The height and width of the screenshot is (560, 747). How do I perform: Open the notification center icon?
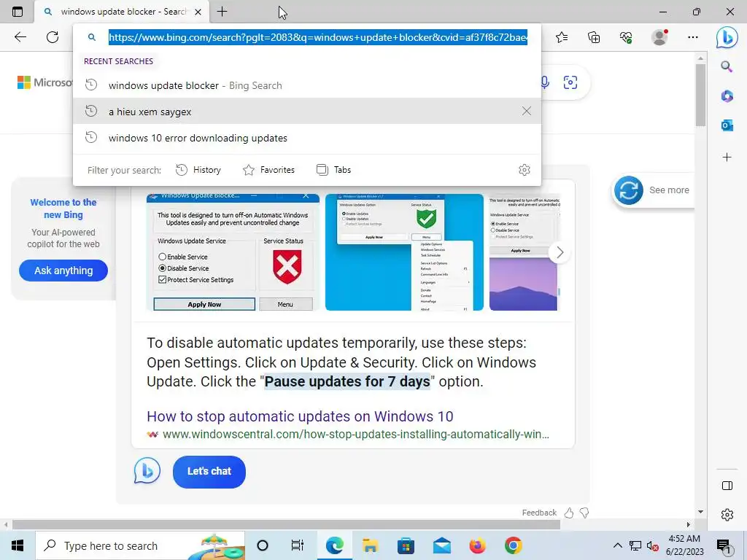pyautogui.click(x=724, y=546)
